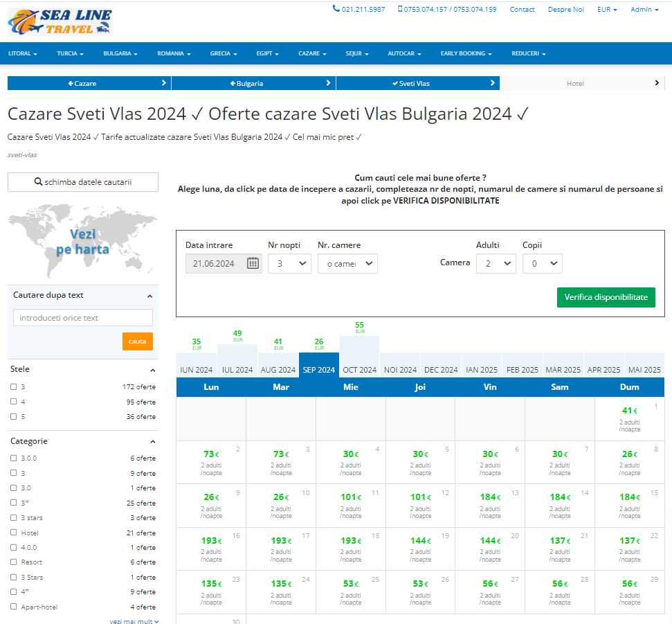Enable the 3.0.0 category checkbox
This screenshot has height=624, width=672.
[14, 458]
